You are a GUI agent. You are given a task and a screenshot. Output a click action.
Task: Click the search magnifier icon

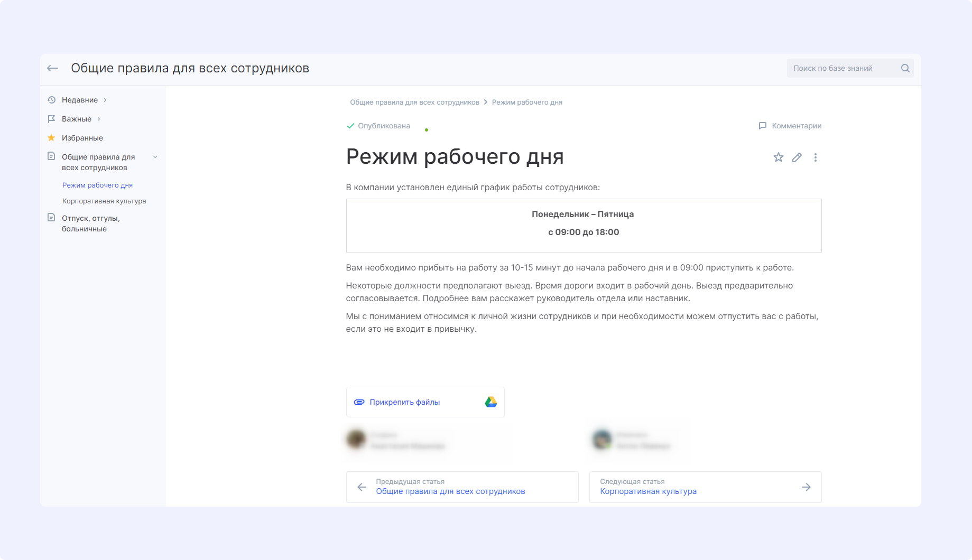click(x=905, y=68)
